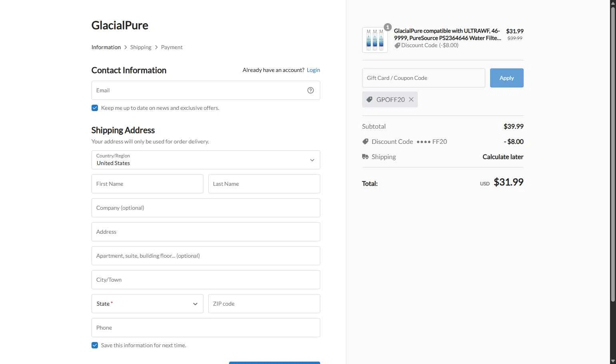Click the Login link
This screenshot has height=364, width=616.
313,70
